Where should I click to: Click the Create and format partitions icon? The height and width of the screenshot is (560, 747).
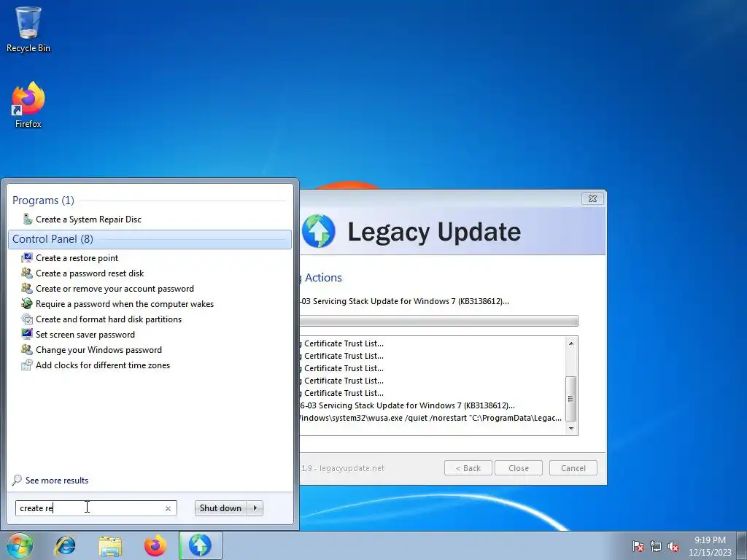pos(27,319)
